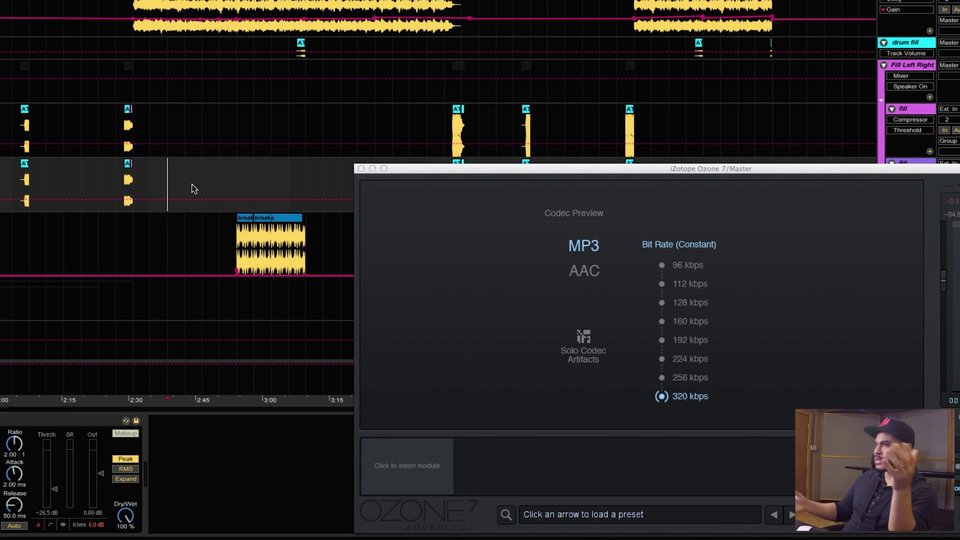Open the Track Volume automation dropdown
This screenshot has width=960, height=540.
coord(906,53)
